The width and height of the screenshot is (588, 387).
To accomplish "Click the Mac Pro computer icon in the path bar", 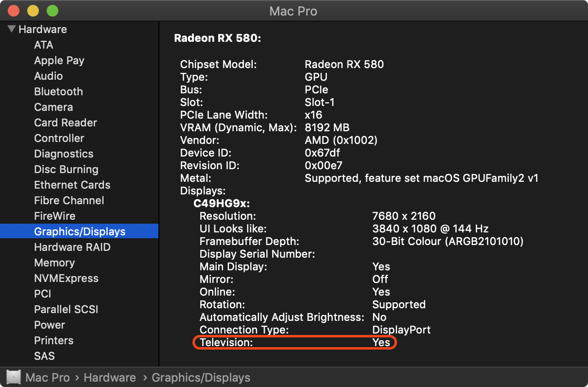I will (x=13, y=377).
